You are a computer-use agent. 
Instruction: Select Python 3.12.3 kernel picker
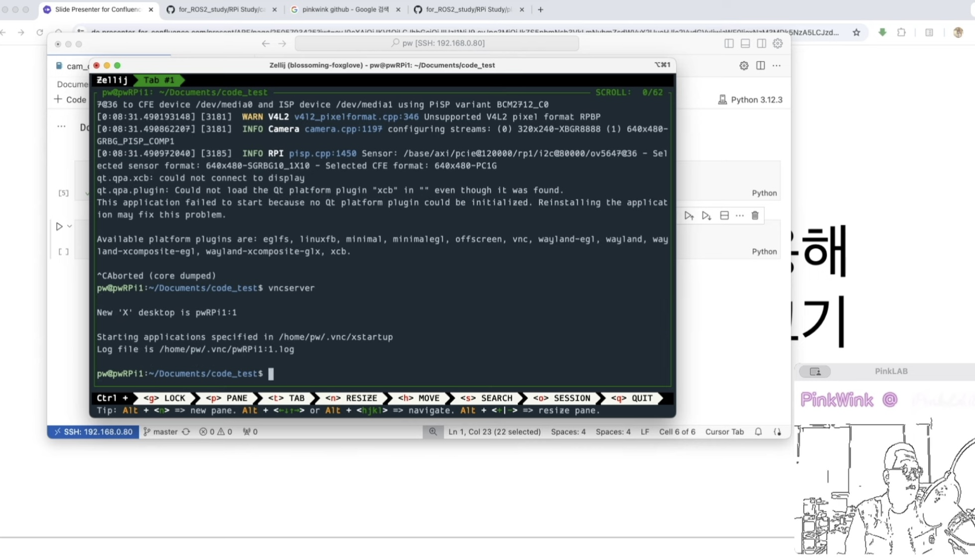750,100
